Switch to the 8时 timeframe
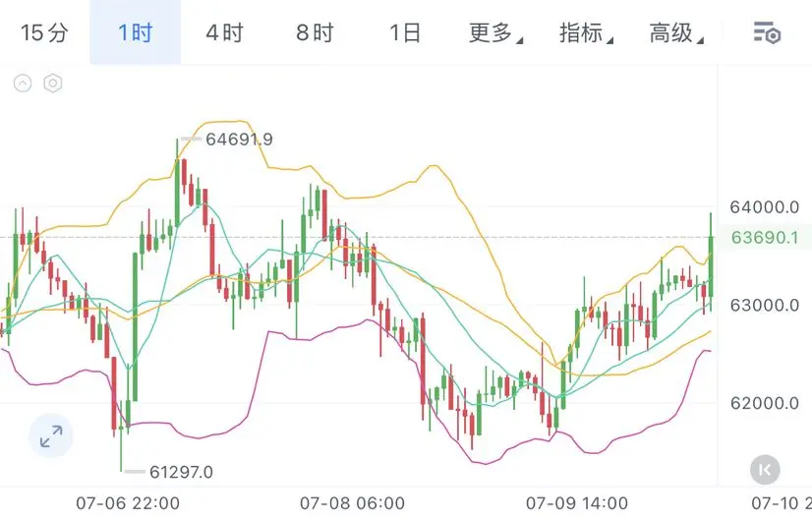This screenshot has height=517, width=812. click(x=315, y=32)
